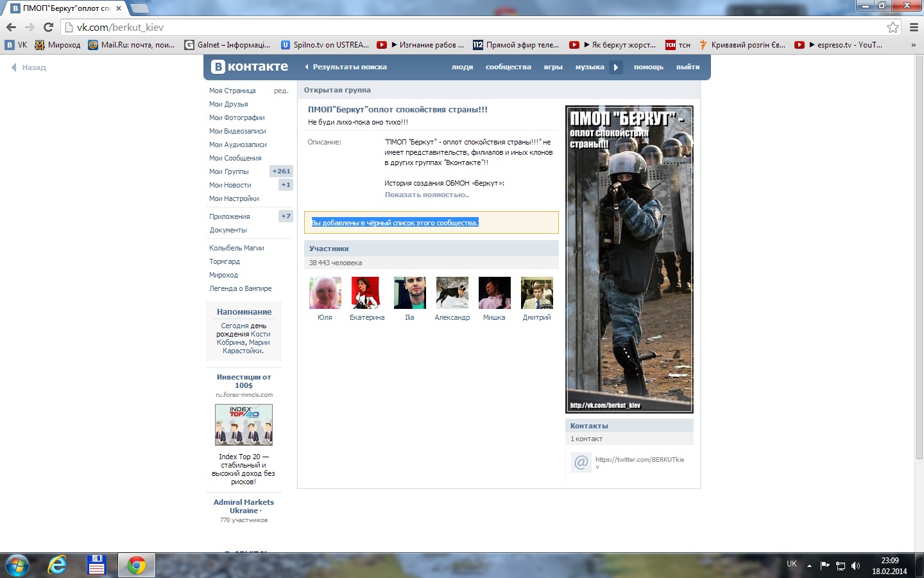Click the @ contact icon

coord(581,462)
